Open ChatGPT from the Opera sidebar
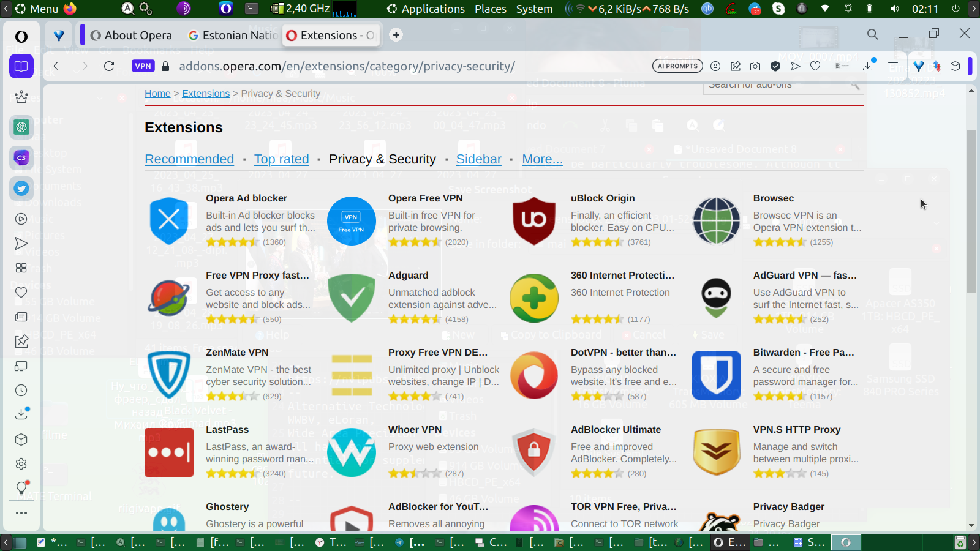 tap(21, 127)
